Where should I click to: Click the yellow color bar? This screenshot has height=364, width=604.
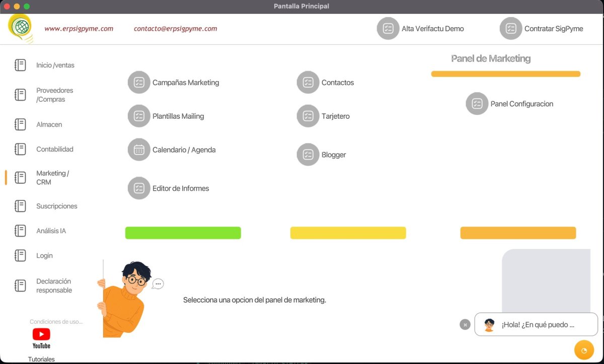348,233
